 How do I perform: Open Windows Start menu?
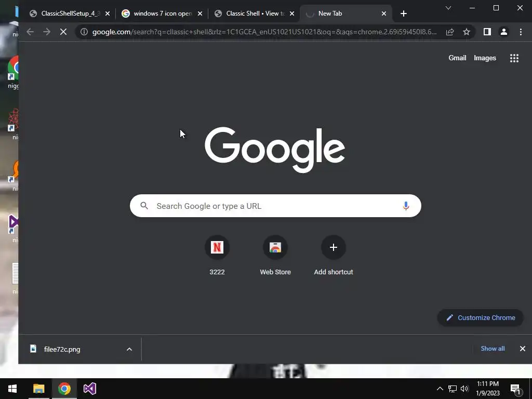[12, 389]
